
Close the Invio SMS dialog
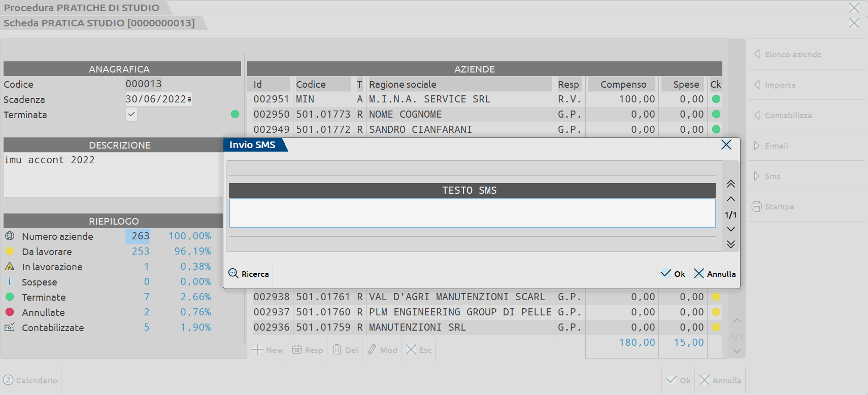(x=726, y=145)
